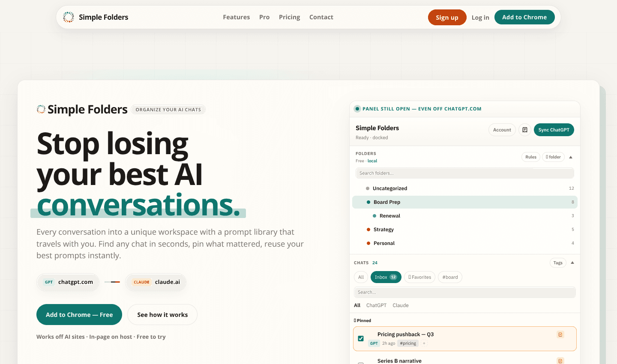
Task: Open the Contact nav link
Action: click(x=321, y=17)
